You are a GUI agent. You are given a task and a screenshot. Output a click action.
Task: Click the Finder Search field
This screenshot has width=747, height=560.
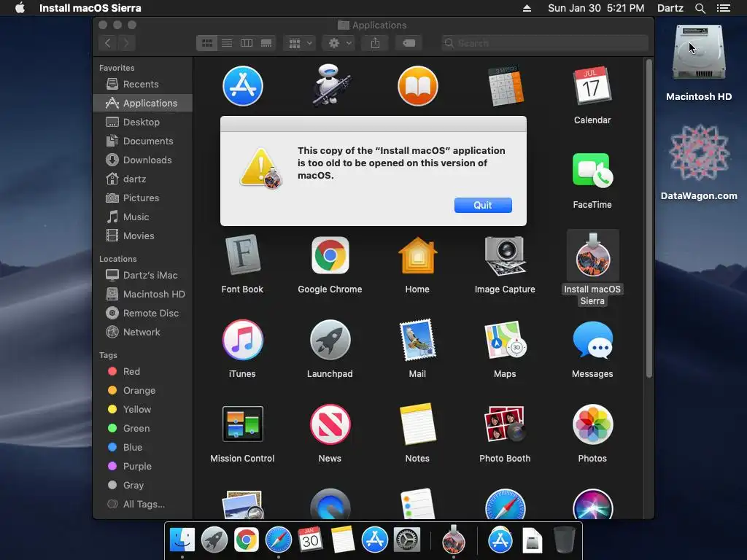544,43
